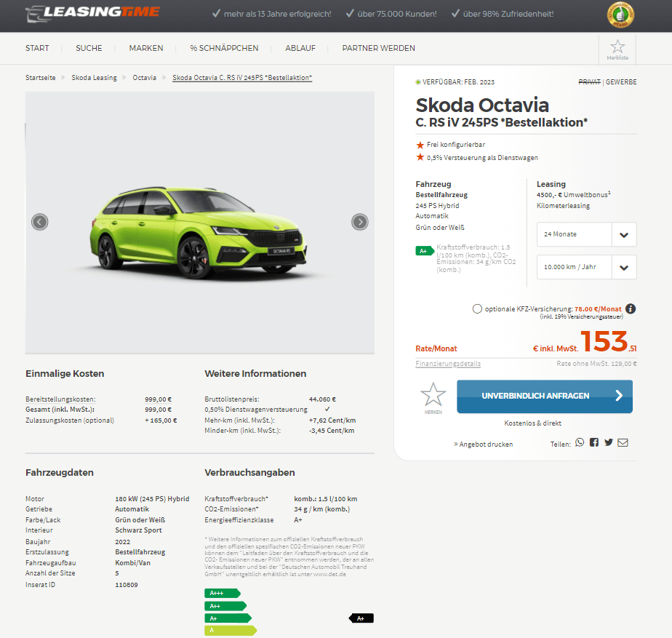Click Inserat ID value 110809
Viewport: 672px width, 638px height.
coord(127,585)
